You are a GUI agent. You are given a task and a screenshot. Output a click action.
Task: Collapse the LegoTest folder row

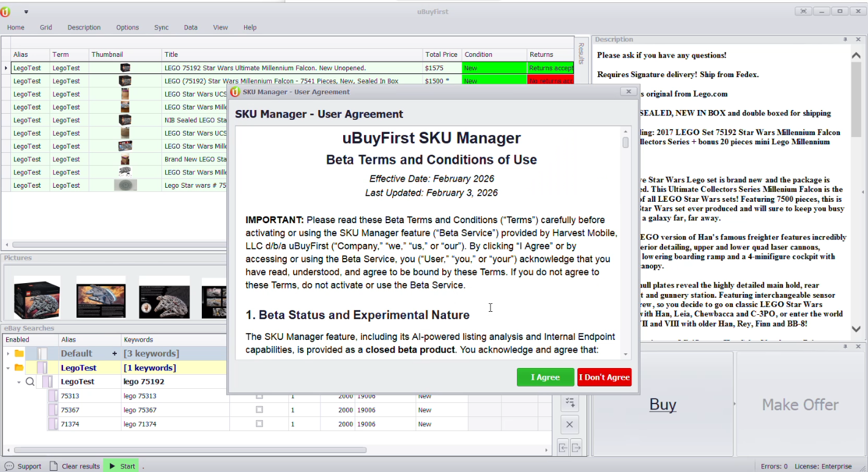[x=8, y=368]
